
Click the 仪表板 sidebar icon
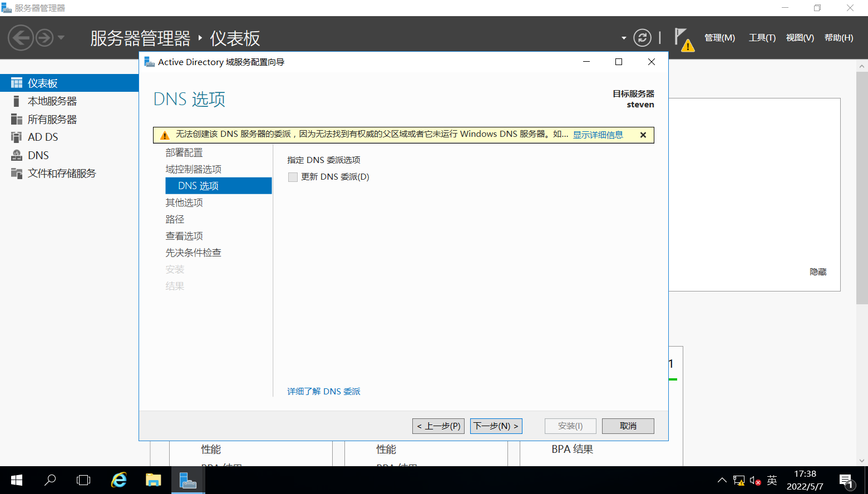tap(17, 83)
